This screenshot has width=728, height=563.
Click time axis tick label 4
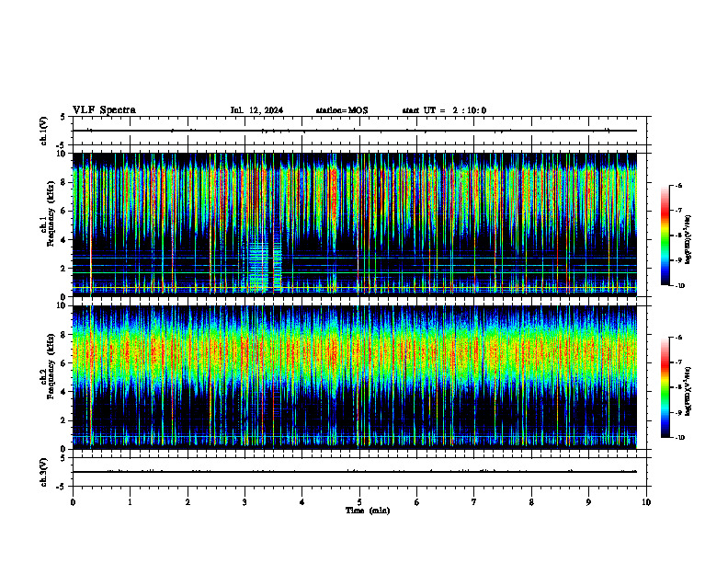(302, 502)
